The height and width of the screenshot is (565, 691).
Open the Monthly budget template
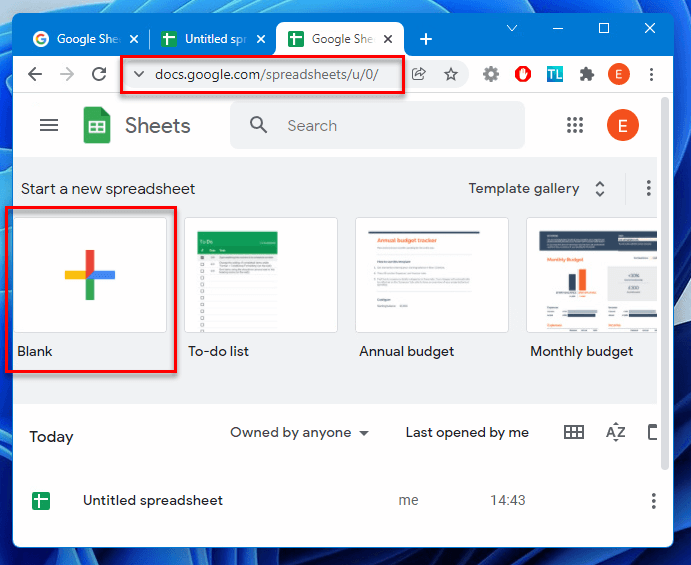pyautogui.click(x=591, y=275)
